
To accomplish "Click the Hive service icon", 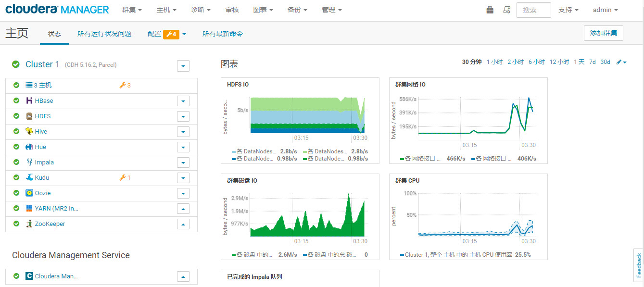I will point(29,131).
